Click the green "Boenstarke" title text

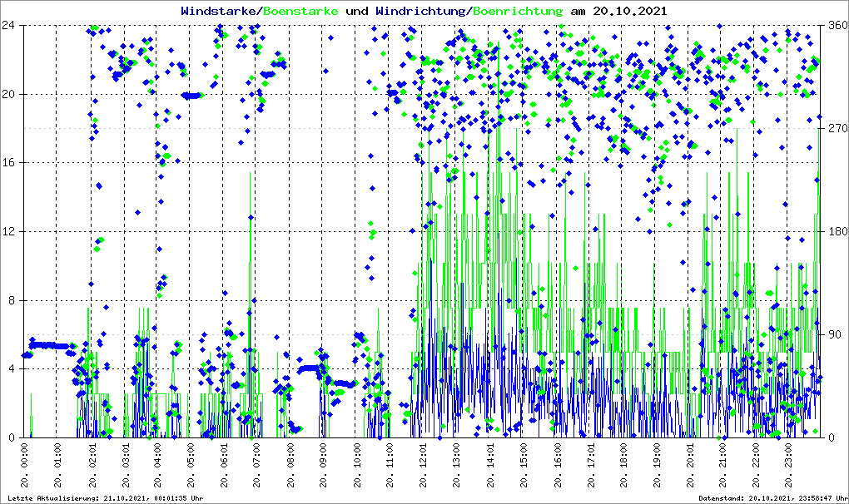click(x=300, y=12)
